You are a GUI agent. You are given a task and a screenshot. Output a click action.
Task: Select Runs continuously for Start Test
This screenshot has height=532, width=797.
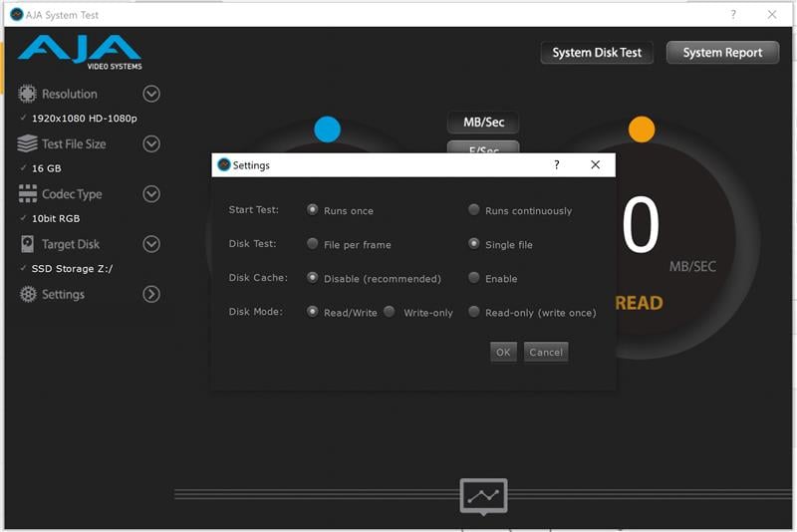474,209
